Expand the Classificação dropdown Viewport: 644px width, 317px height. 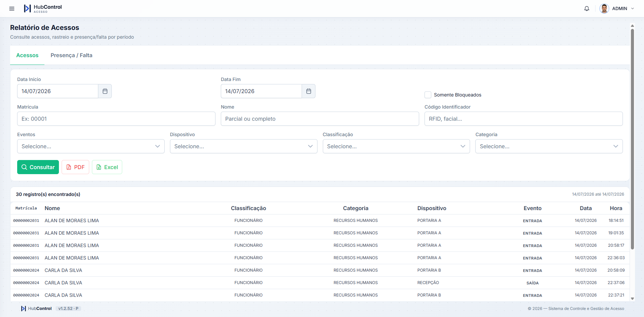396,146
